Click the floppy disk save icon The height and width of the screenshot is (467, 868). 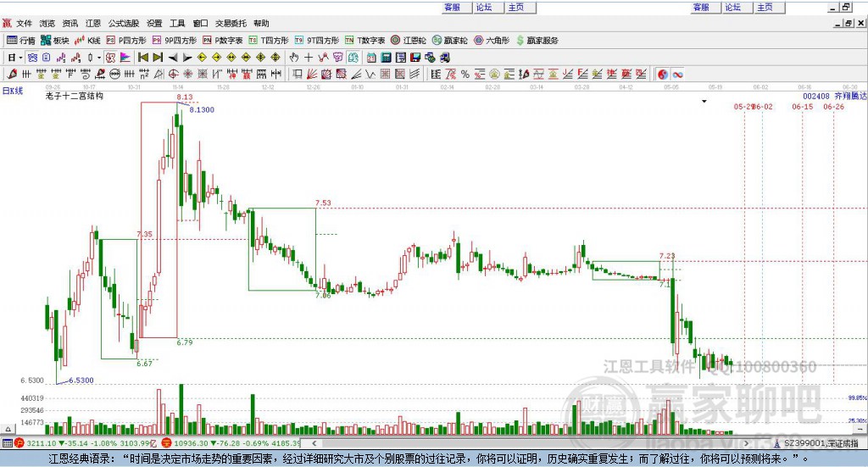[415, 57]
